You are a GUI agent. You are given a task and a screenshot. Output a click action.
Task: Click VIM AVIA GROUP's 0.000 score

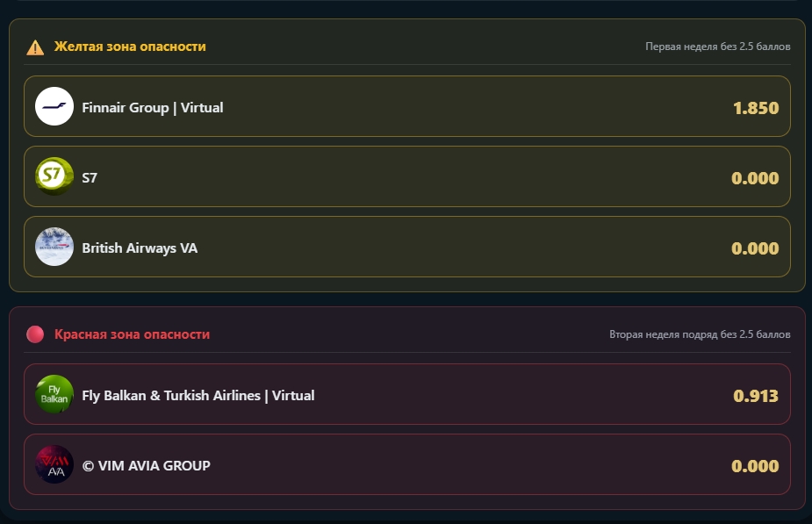pyautogui.click(x=755, y=466)
